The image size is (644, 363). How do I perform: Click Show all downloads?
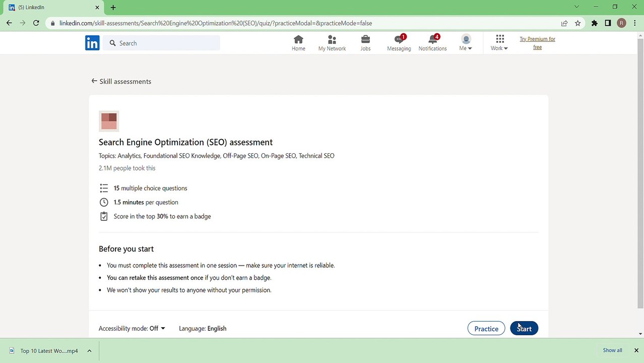click(x=613, y=350)
